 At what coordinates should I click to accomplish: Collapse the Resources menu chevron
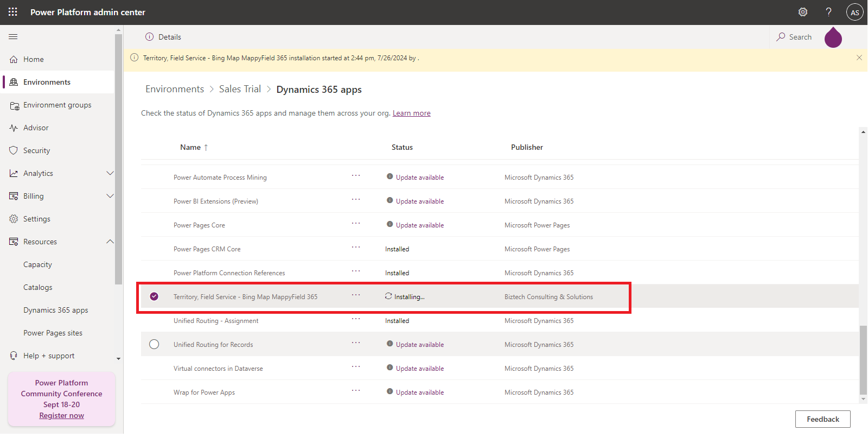click(x=110, y=242)
